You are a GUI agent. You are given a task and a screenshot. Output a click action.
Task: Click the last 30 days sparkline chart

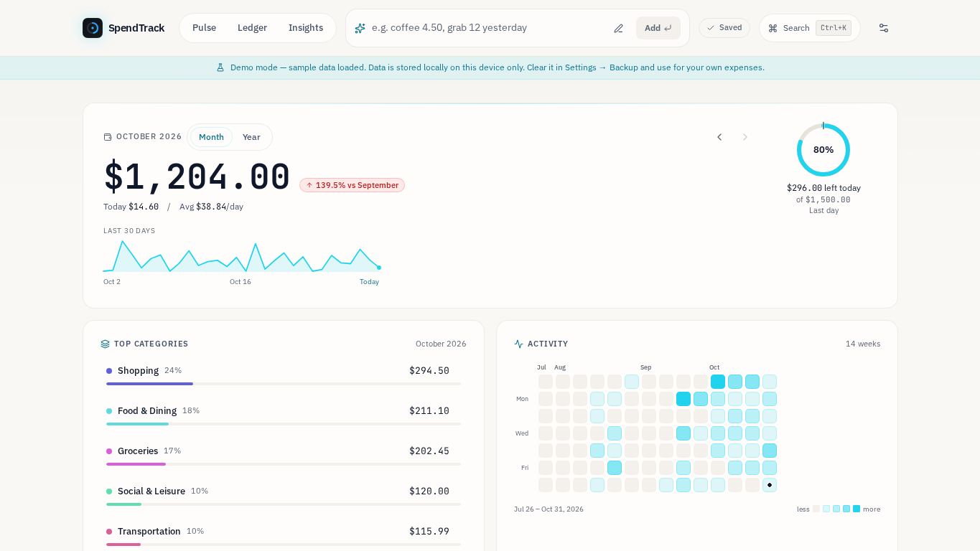click(x=242, y=256)
